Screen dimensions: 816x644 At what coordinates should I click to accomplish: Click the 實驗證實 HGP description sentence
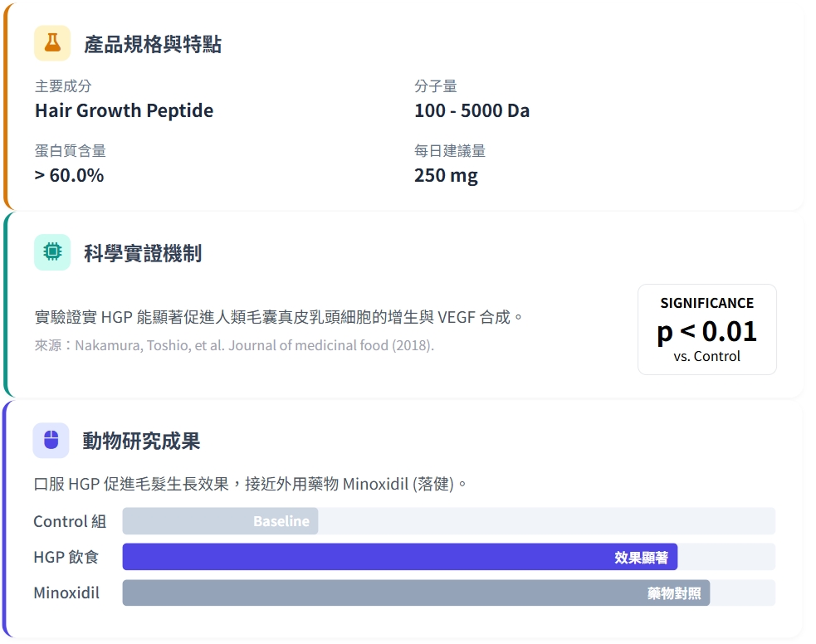[279, 317]
